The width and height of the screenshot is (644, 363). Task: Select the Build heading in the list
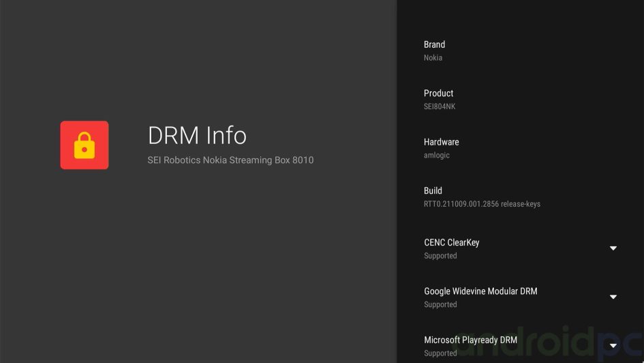pos(433,191)
